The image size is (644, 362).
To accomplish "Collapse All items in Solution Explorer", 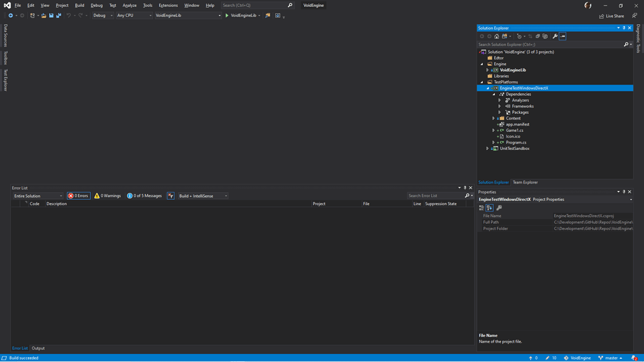I will pyautogui.click(x=538, y=36).
